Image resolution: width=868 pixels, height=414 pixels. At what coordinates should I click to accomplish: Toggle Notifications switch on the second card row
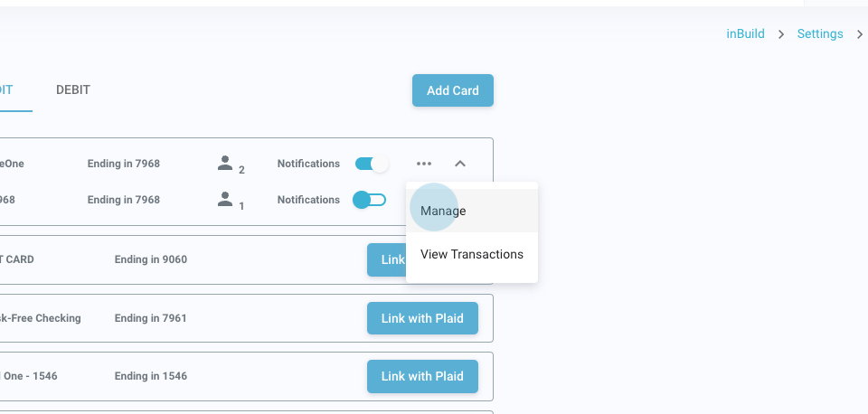[369, 200]
